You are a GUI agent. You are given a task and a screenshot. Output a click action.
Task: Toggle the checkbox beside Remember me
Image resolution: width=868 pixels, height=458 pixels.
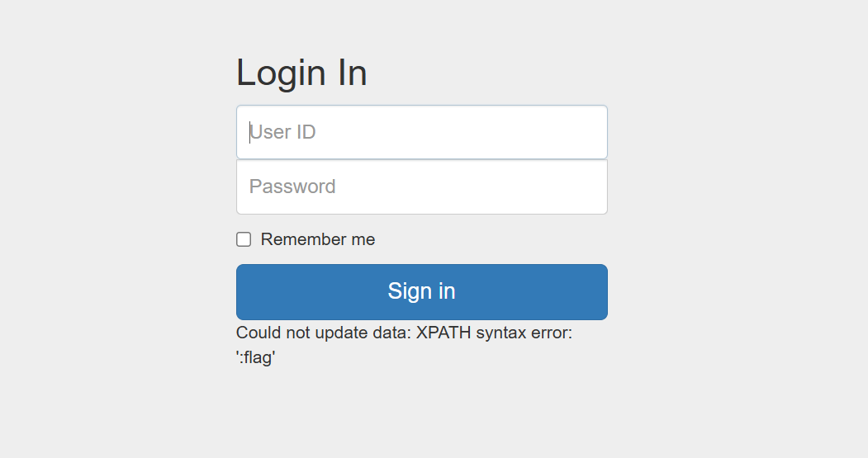244,239
